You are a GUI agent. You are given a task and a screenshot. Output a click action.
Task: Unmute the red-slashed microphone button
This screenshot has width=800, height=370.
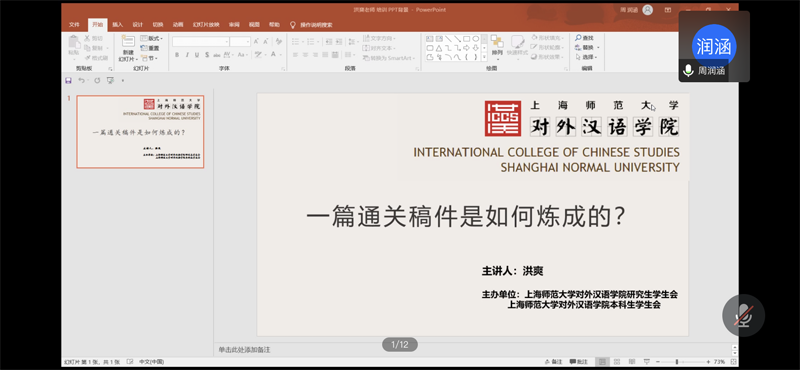[743, 315]
